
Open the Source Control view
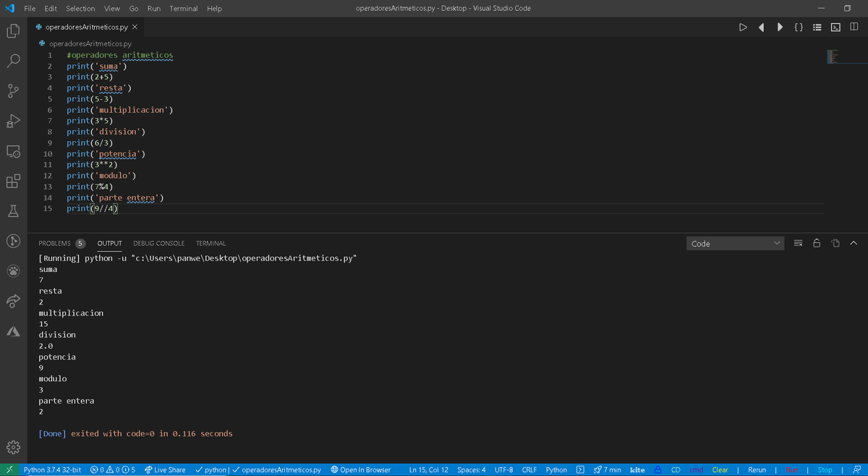pos(13,91)
